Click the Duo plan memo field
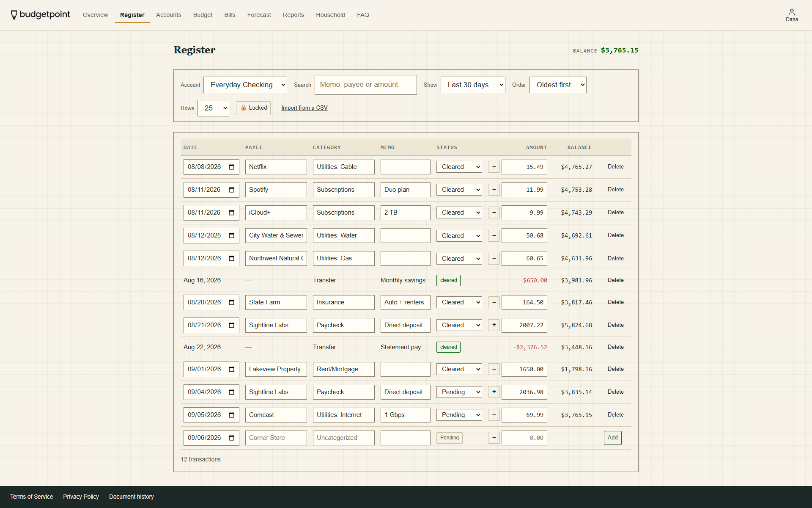The height and width of the screenshot is (508, 812). (405, 190)
